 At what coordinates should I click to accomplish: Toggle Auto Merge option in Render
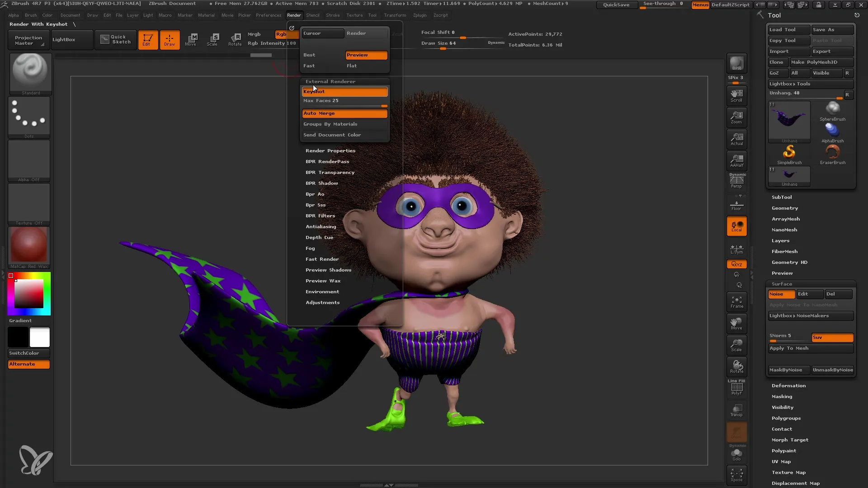click(345, 113)
